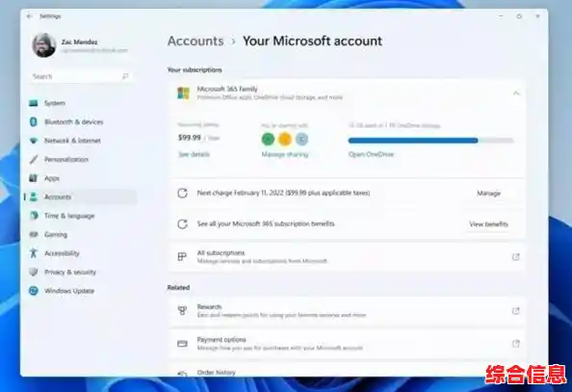
Task: Select Accounts in the sidebar
Action: click(x=81, y=197)
